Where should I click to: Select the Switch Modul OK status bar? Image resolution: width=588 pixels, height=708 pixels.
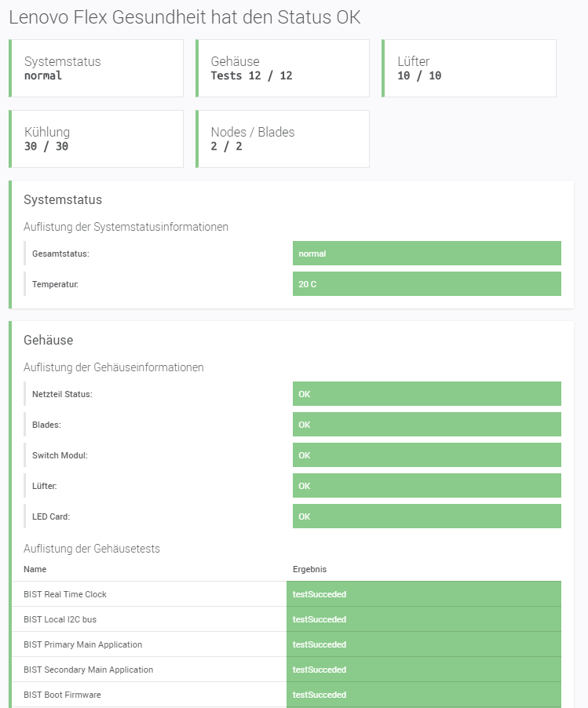coord(426,455)
